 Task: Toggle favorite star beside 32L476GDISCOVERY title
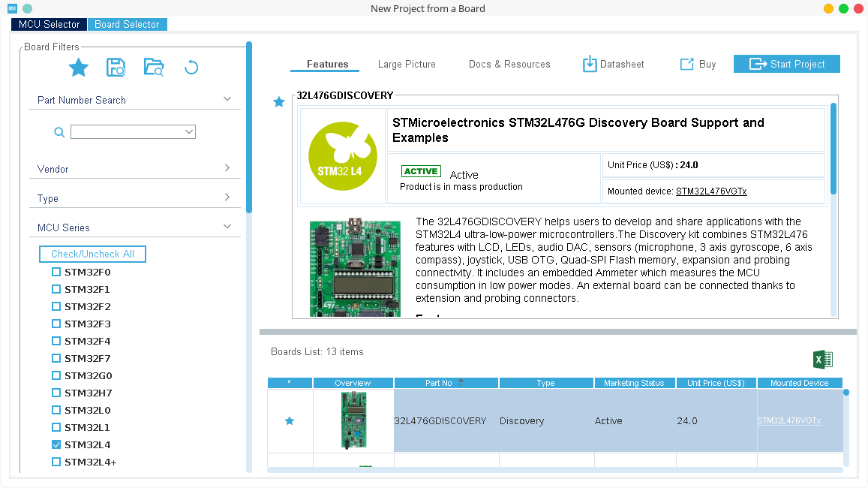(279, 101)
